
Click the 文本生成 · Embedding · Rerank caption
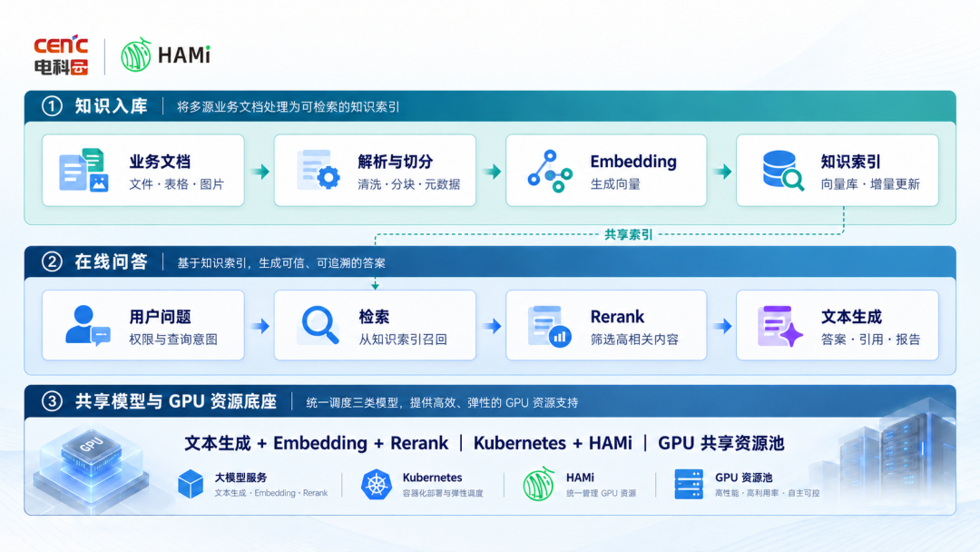click(270, 493)
